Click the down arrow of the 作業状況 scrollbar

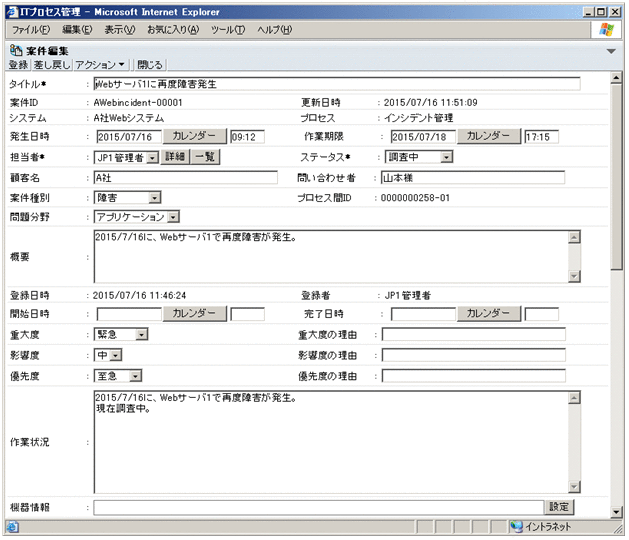[x=574, y=487]
